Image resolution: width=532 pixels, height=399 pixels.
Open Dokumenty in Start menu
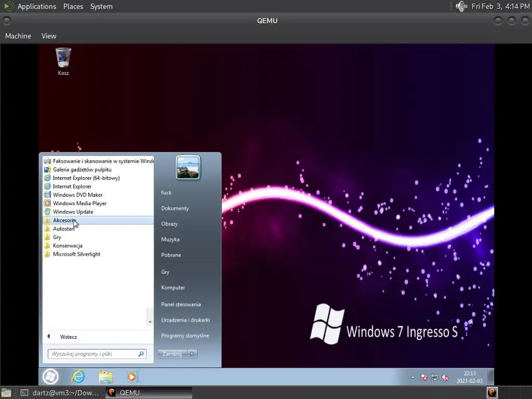click(x=175, y=208)
